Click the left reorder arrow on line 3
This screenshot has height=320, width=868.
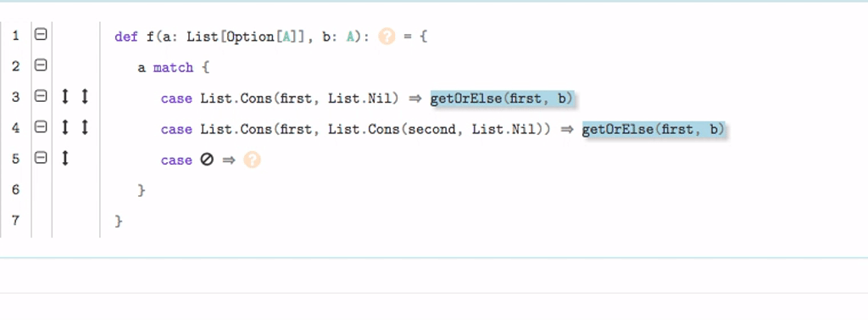(64, 97)
